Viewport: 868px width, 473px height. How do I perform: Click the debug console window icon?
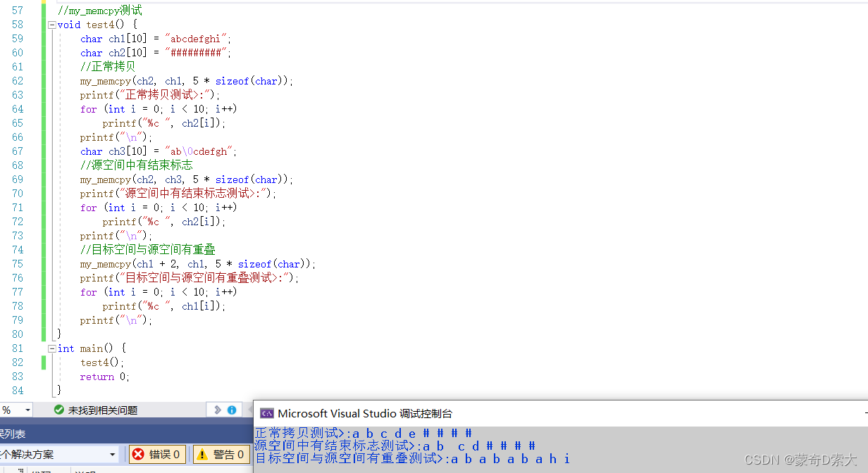click(266, 414)
